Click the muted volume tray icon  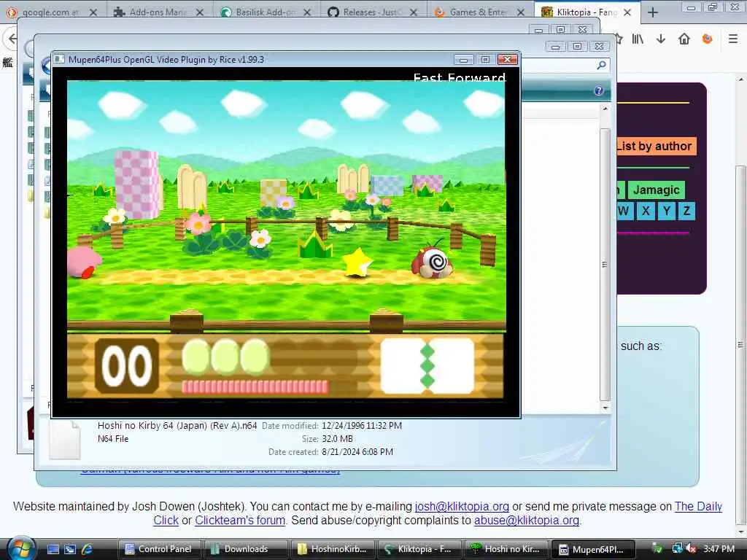click(x=692, y=548)
